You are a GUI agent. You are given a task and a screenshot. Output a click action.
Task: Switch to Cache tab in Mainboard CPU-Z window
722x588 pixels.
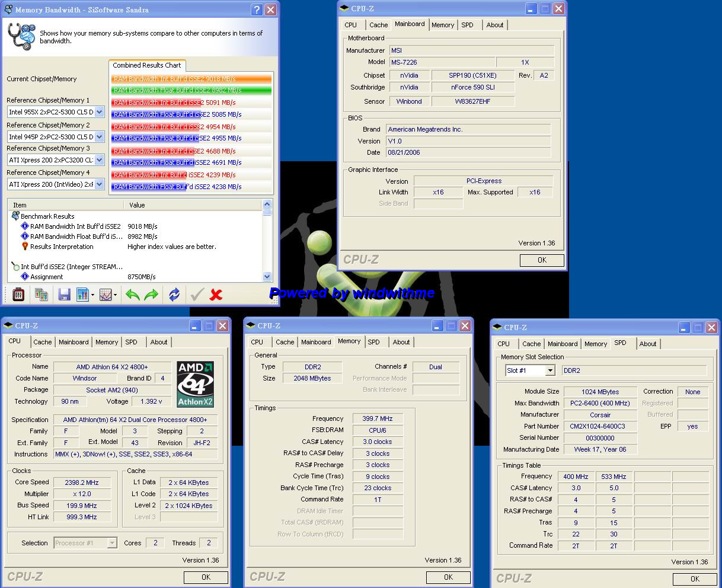coord(378,25)
